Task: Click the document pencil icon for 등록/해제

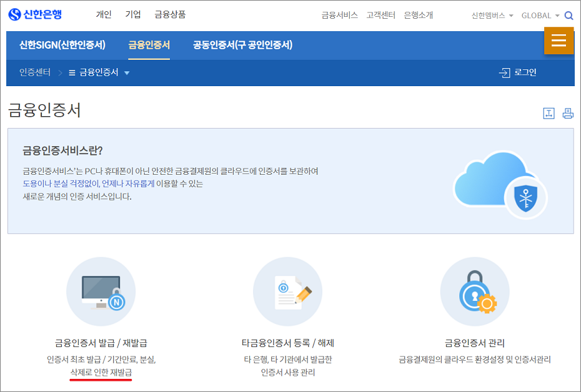Action: click(287, 292)
